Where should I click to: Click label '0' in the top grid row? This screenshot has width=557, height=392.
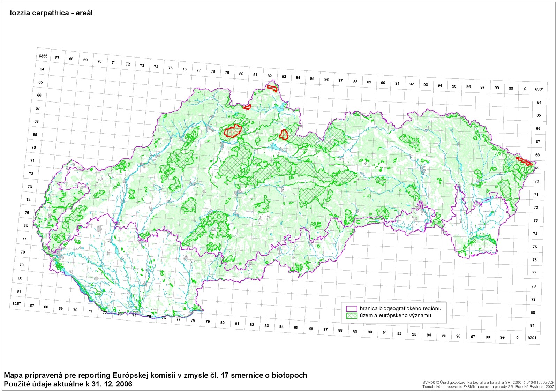(525, 89)
